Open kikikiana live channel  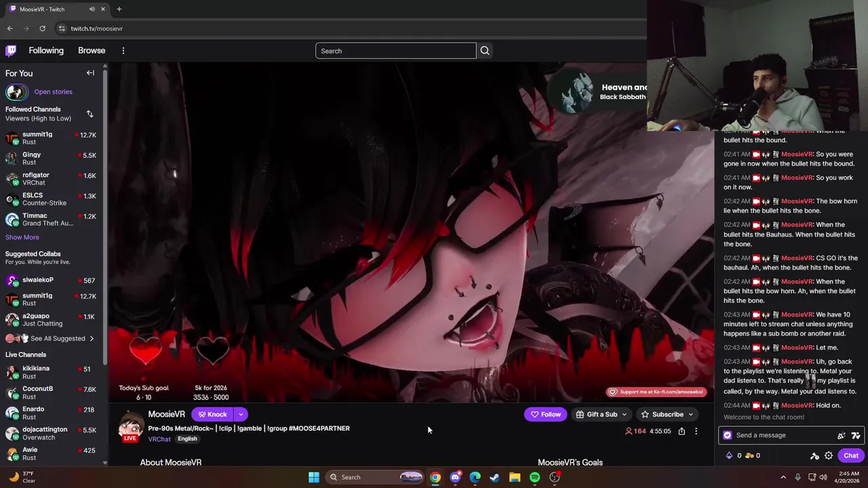pyautogui.click(x=52, y=372)
